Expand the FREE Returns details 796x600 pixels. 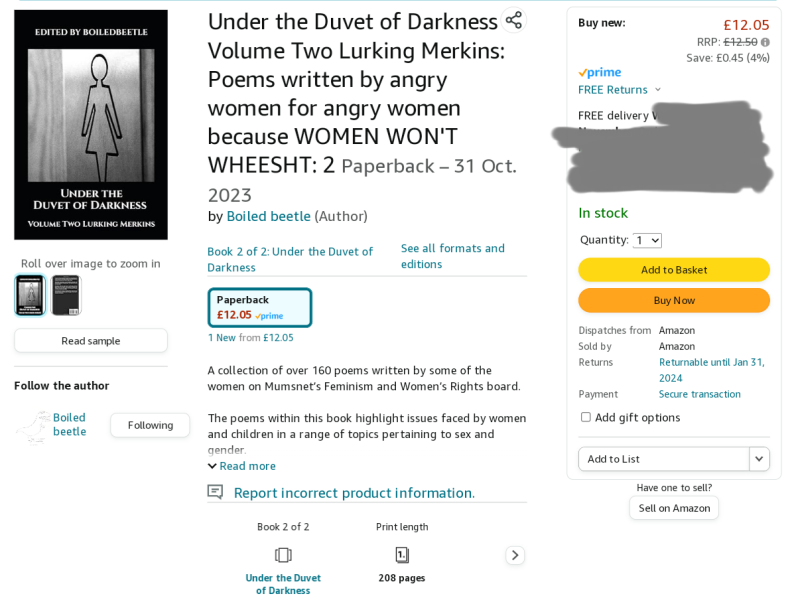click(x=657, y=90)
